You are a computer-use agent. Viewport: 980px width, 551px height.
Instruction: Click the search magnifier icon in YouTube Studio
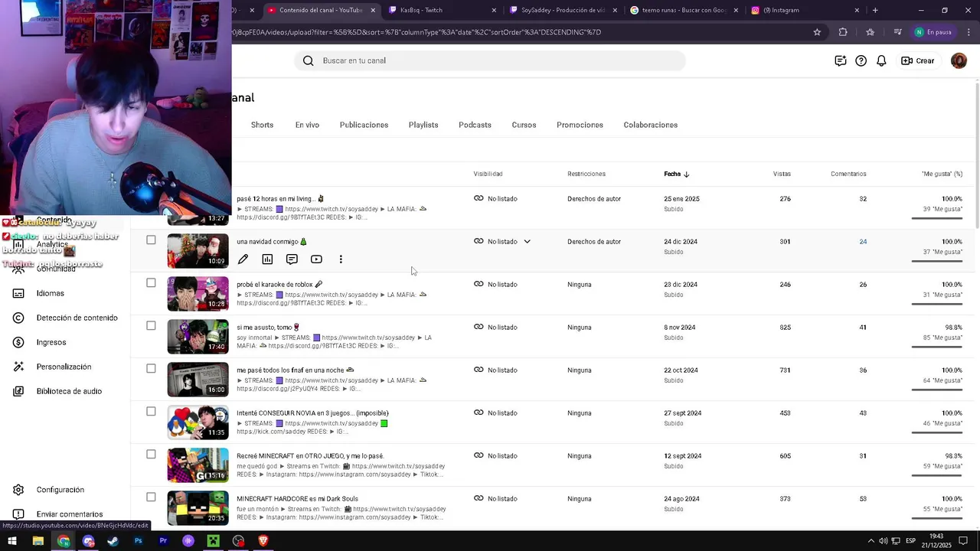[x=308, y=60]
